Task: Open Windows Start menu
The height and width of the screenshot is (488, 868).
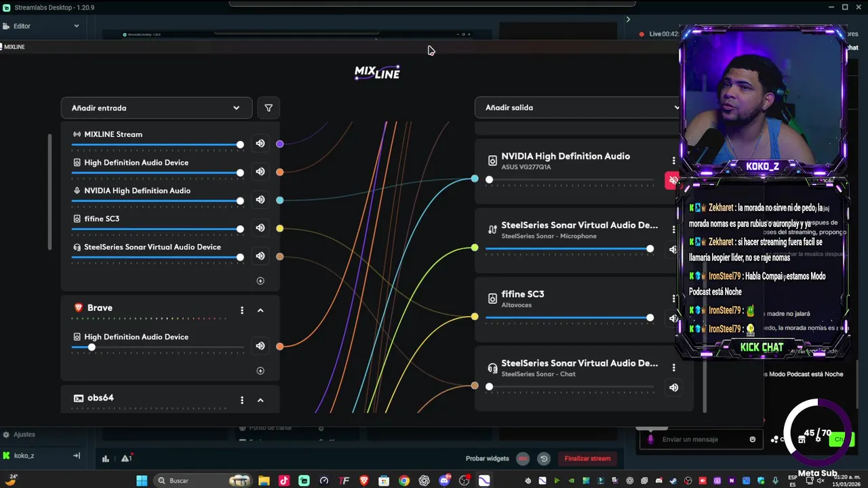Action: pos(142,481)
